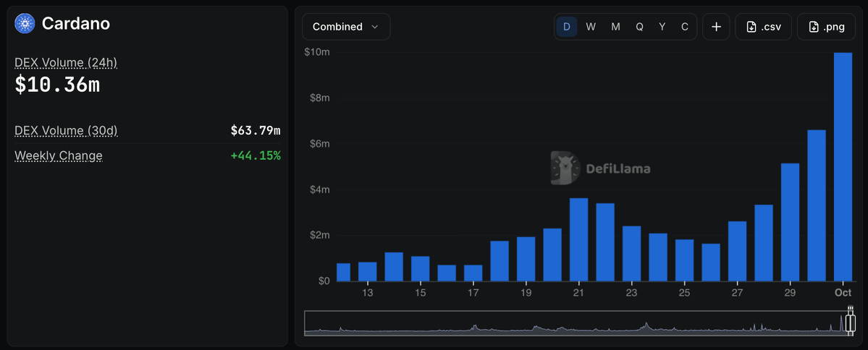Viewport: 868px width, 350px height.
Task: Click the $0 y-axis label
Action: click(324, 281)
